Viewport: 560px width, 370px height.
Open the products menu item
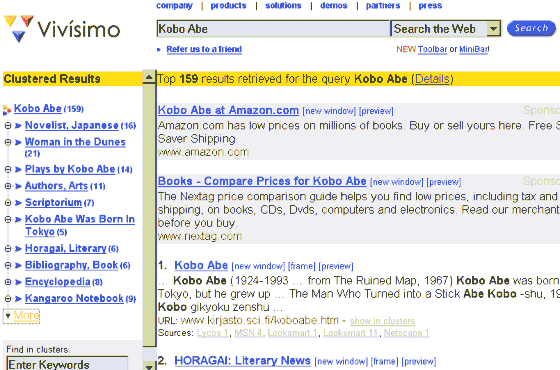tap(228, 5)
